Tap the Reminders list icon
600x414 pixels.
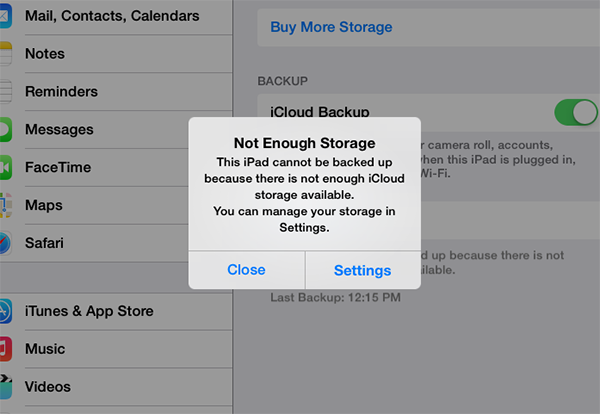(5, 92)
